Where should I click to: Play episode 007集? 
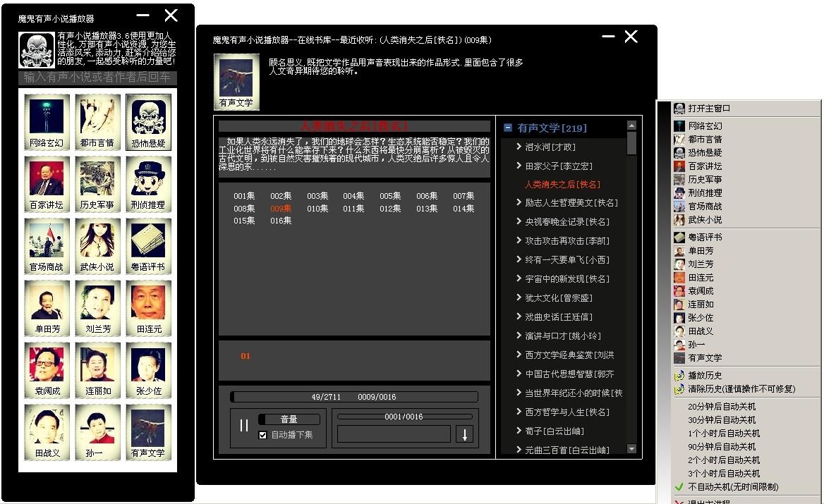(464, 196)
